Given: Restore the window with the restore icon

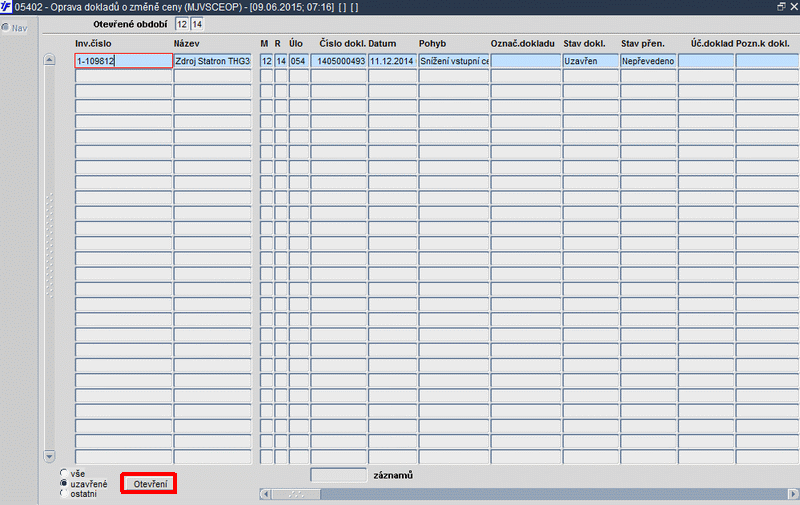Looking at the screenshot, I should click(781, 7).
